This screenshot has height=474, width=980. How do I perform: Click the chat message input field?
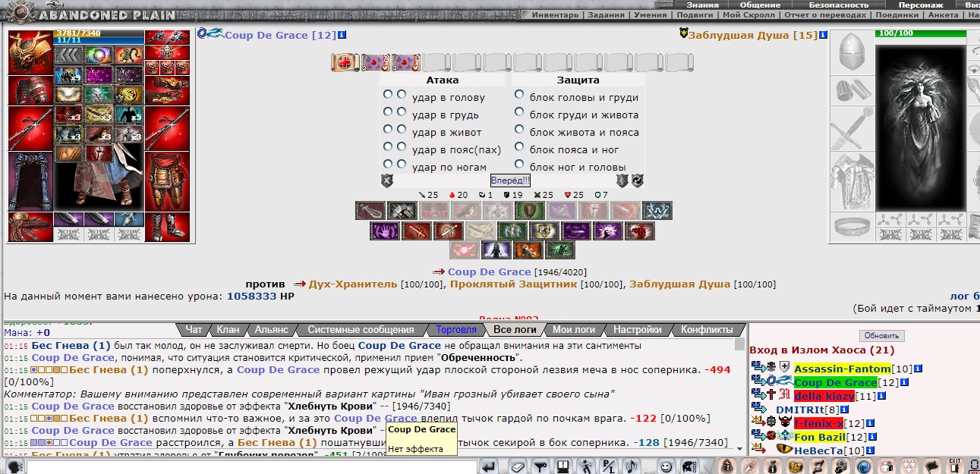tap(252, 466)
